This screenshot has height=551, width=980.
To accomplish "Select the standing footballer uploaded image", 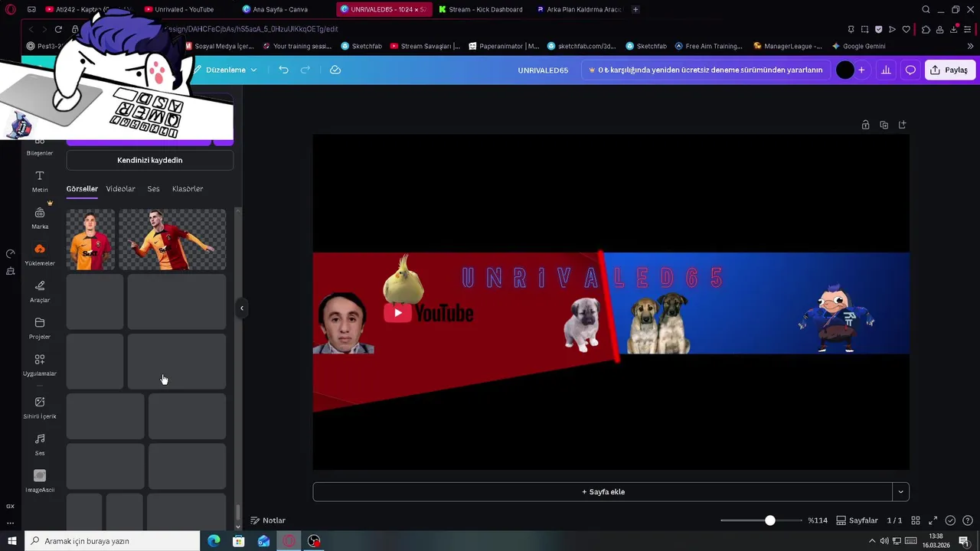I will (90, 240).
